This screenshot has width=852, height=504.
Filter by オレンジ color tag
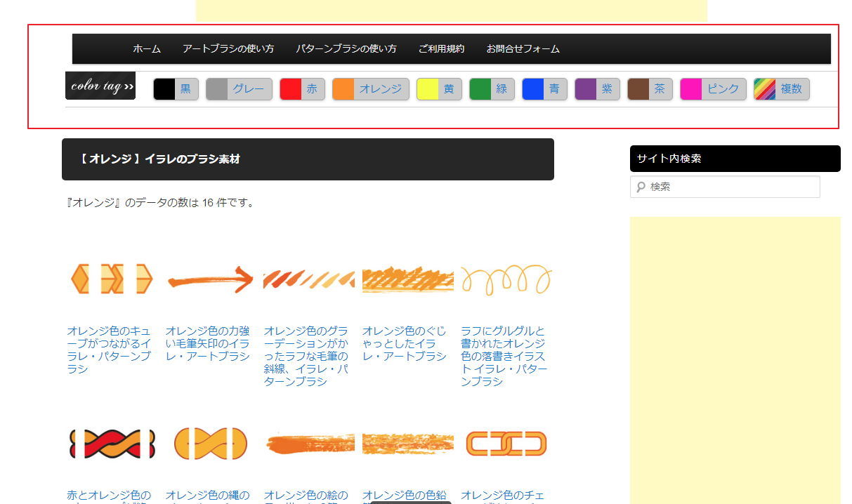(371, 89)
